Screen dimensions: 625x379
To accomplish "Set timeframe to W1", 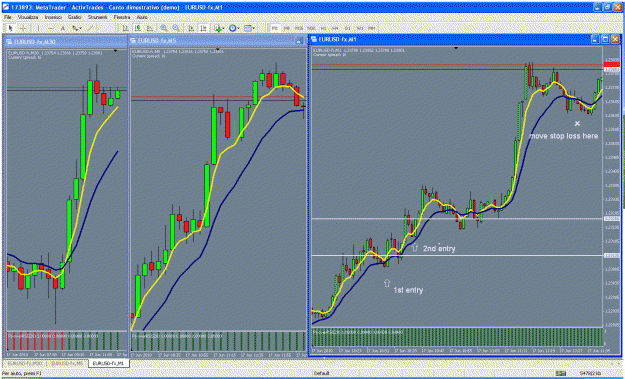I will (x=360, y=28).
